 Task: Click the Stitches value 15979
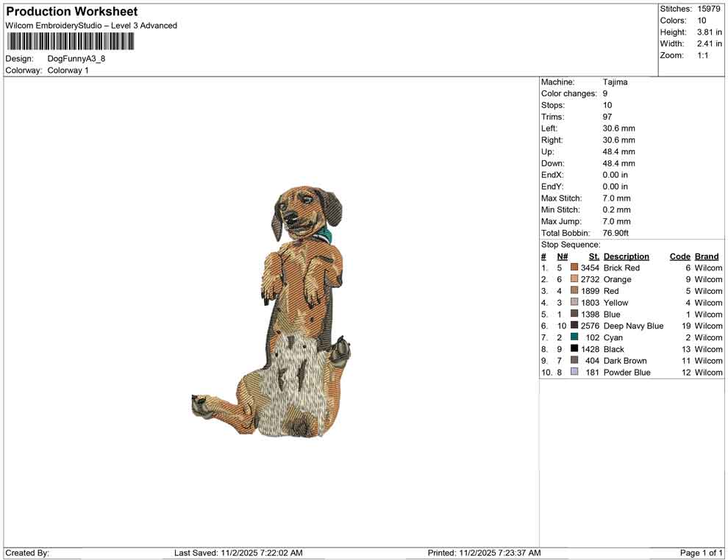click(x=709, y=9)
